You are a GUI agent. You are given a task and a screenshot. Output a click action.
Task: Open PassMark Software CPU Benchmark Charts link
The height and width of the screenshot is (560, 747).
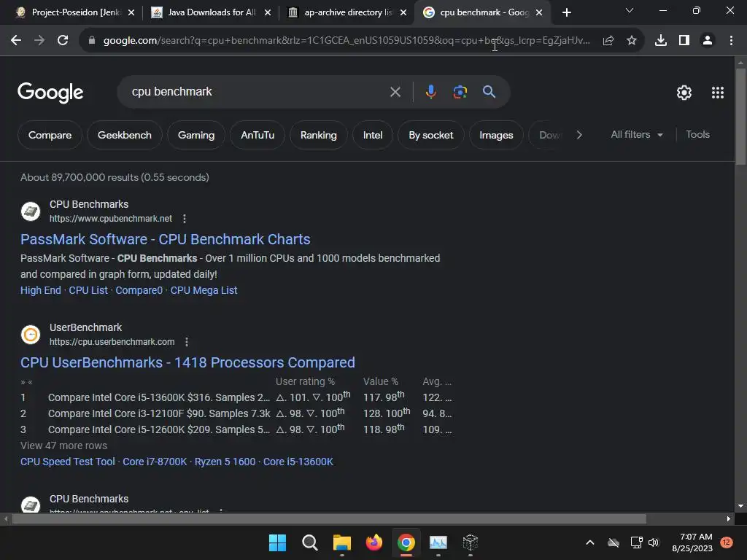pyautogui.click(x=166, y=239)
